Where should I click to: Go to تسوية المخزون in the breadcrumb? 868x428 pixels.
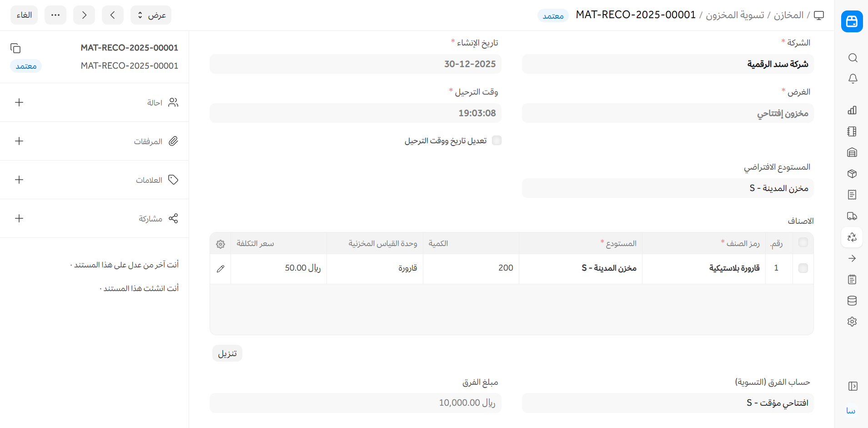click(735, 15)
